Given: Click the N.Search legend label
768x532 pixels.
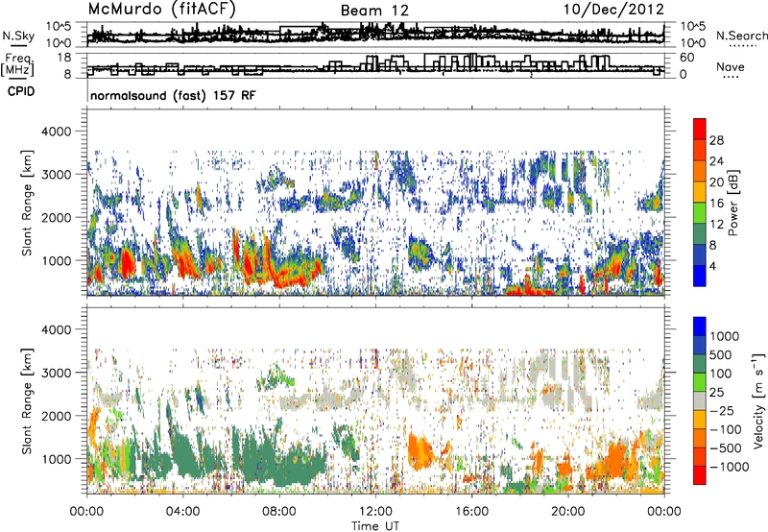Looking at the screenshot, I should click(x=741, y=36).
